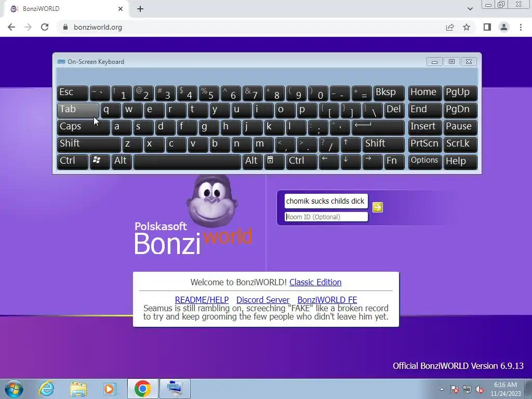Click the browser reload icon
532x399 pixels.
pyautogui.click(x=45, y=27)
